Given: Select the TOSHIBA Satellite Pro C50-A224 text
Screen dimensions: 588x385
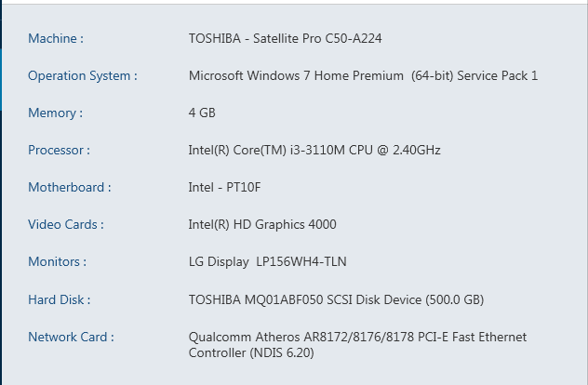Looking at the screenshot, I should coord(285,39).
